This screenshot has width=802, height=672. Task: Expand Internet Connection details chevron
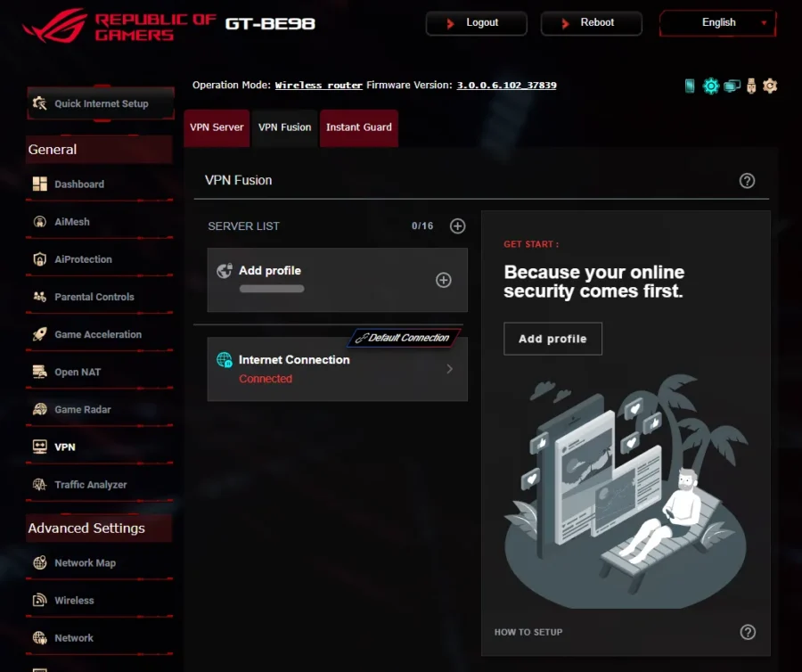click(449, 369)
